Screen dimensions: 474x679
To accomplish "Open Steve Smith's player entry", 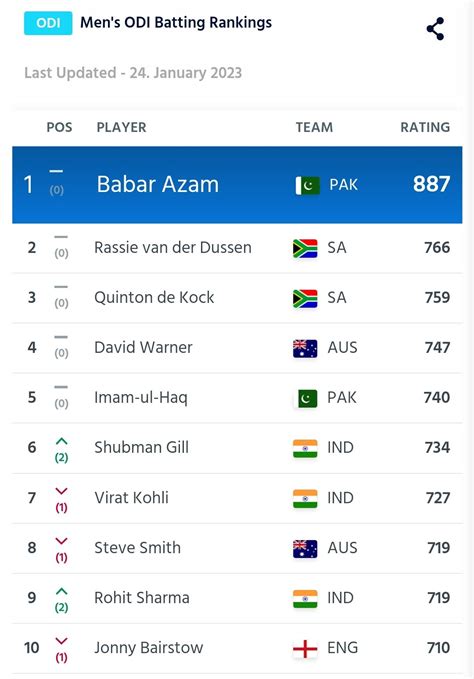I will (x=137, y=548).
